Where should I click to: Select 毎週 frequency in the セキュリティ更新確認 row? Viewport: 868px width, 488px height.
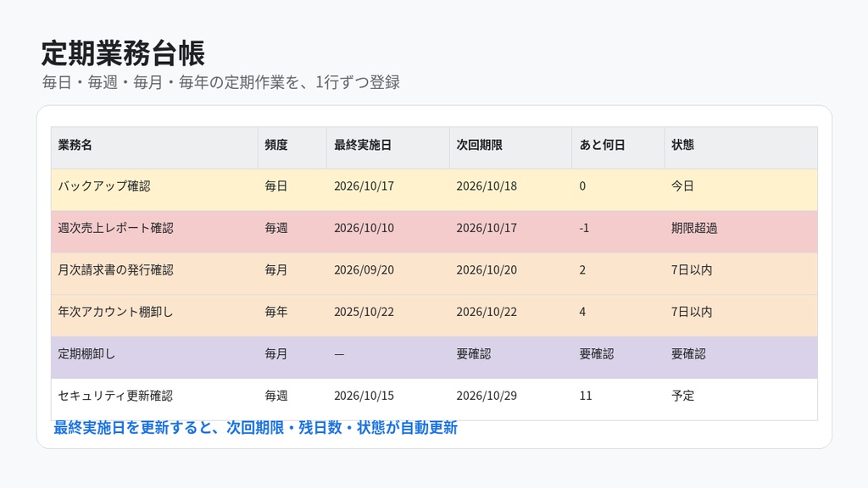coord(292,400)
